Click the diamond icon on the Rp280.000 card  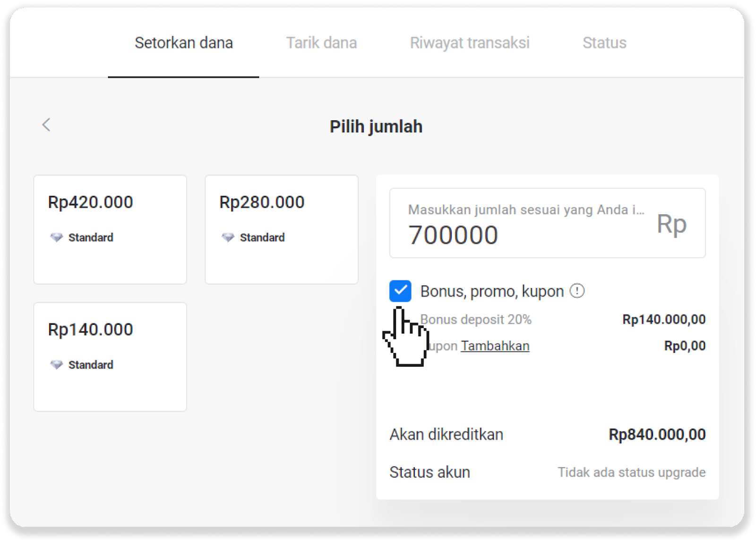[x=228, y=237]
